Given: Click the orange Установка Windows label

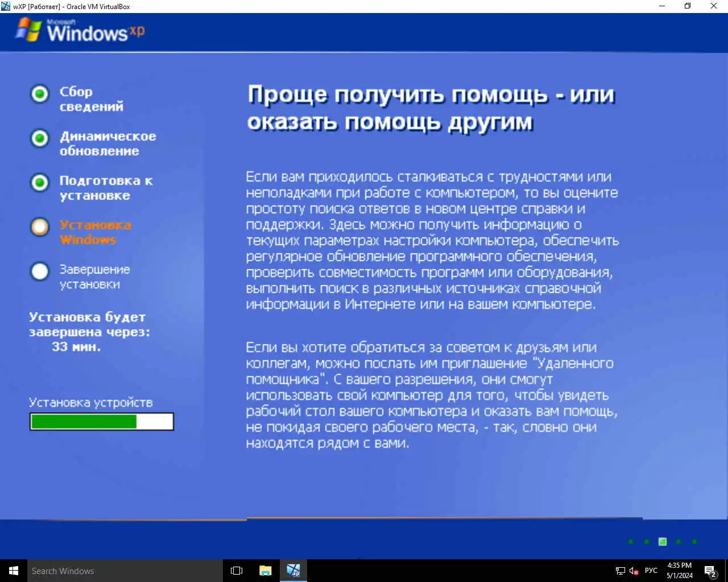Looking at the screenshot, I should point(95,232).
